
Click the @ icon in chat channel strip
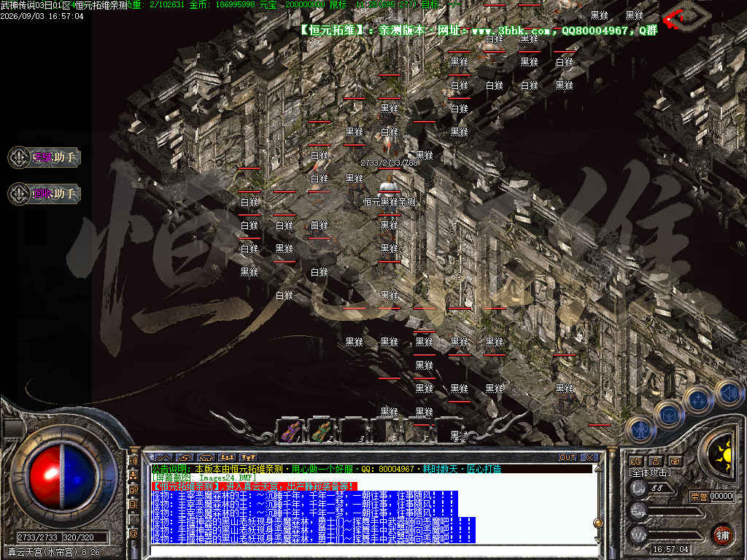134,534
